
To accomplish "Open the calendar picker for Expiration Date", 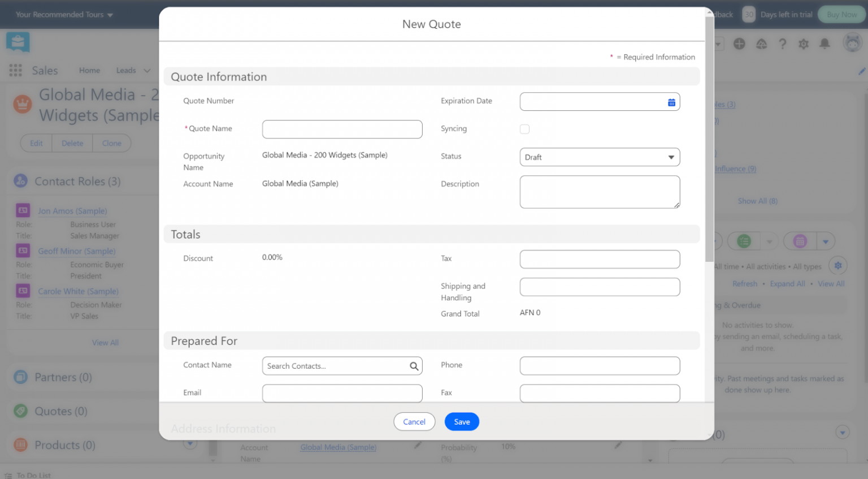I will 671,102.
